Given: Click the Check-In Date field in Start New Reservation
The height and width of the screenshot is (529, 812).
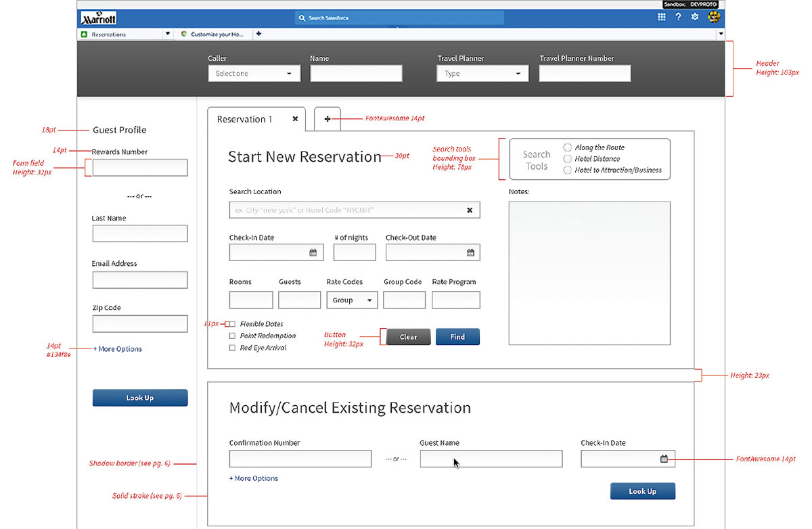Looking at the screenshot, I should [277, 252].
